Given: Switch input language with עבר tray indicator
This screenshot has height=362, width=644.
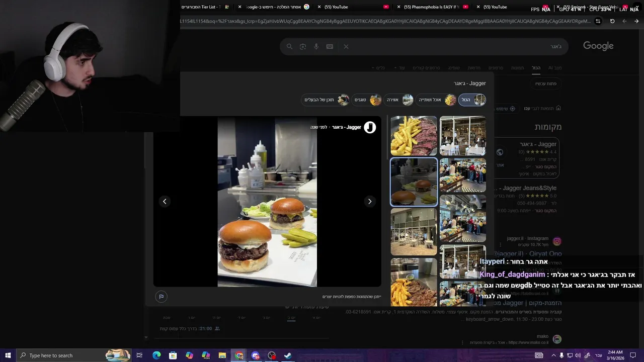Looking at the screenshot, I should click(599, 355).
